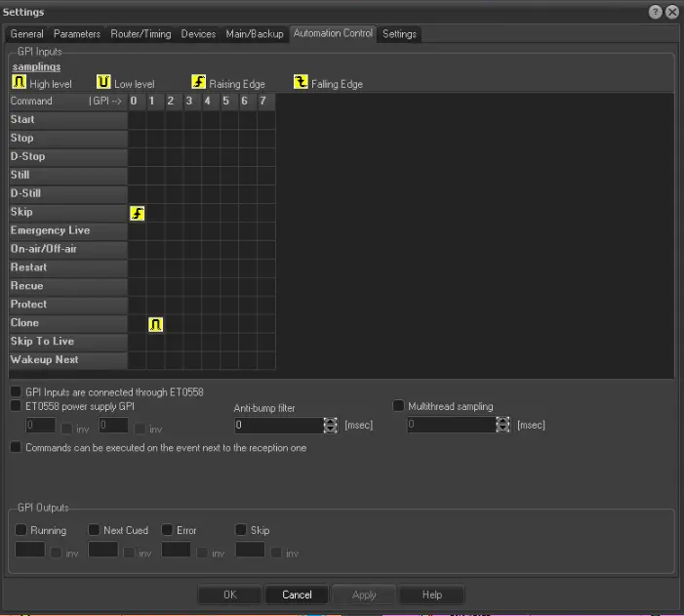684x616 pixels.
Task: Click the Anti-bump filter spinner arrows
Action: 330,425
